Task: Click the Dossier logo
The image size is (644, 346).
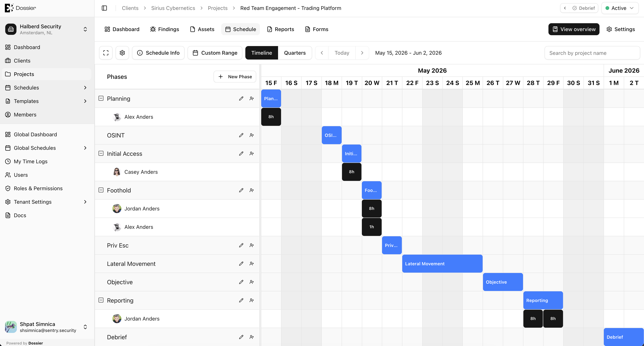Action: pos(20,8)
